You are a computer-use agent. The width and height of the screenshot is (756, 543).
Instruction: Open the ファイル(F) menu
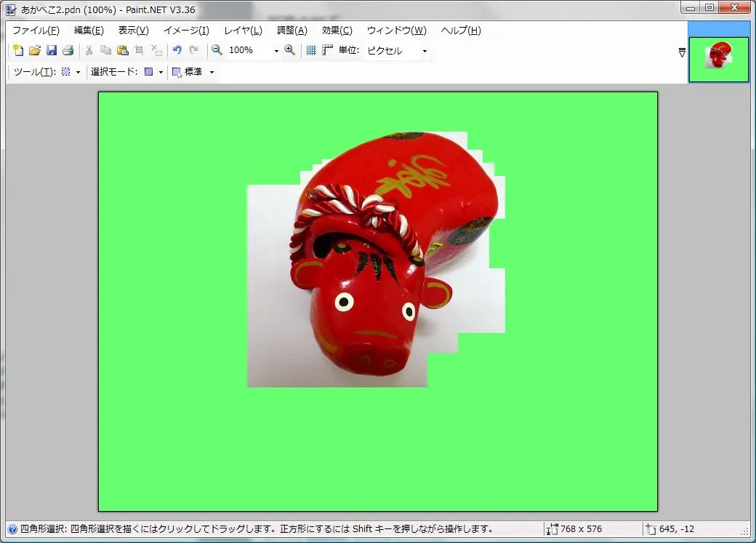click(36, 31)
